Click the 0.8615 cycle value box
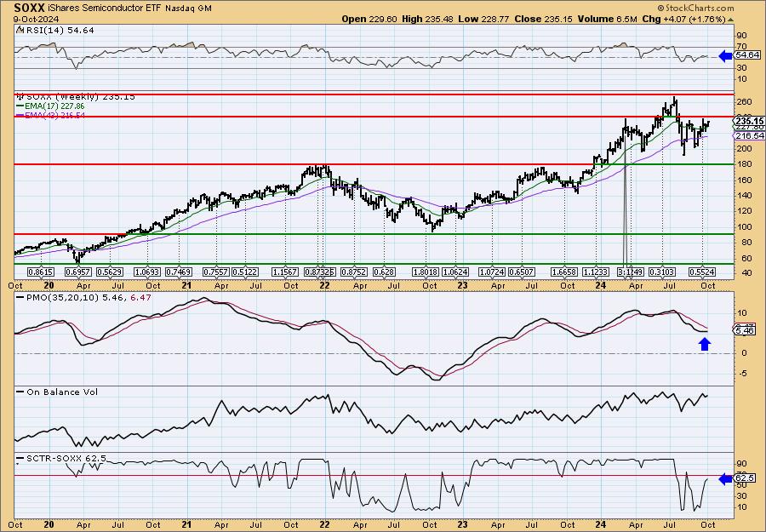The height and width of the screenshot is (532, 766). (41, 272)
